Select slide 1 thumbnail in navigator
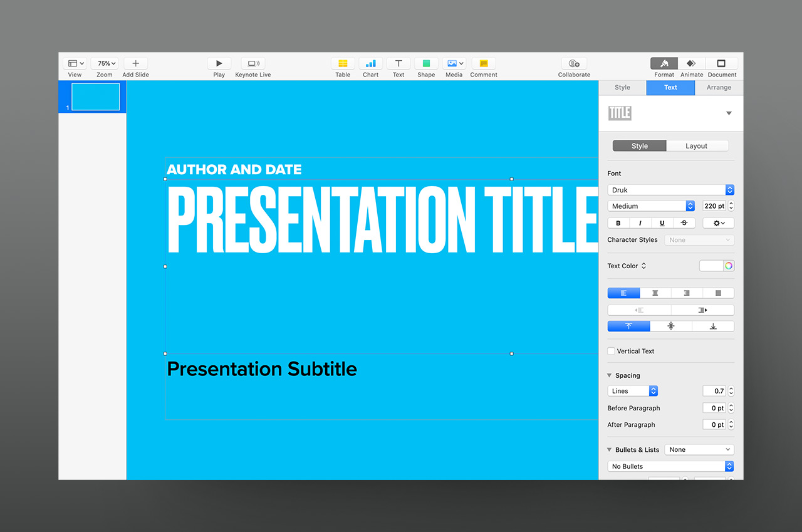The height and width of the screenshot is (532, 802). (95, 97)
